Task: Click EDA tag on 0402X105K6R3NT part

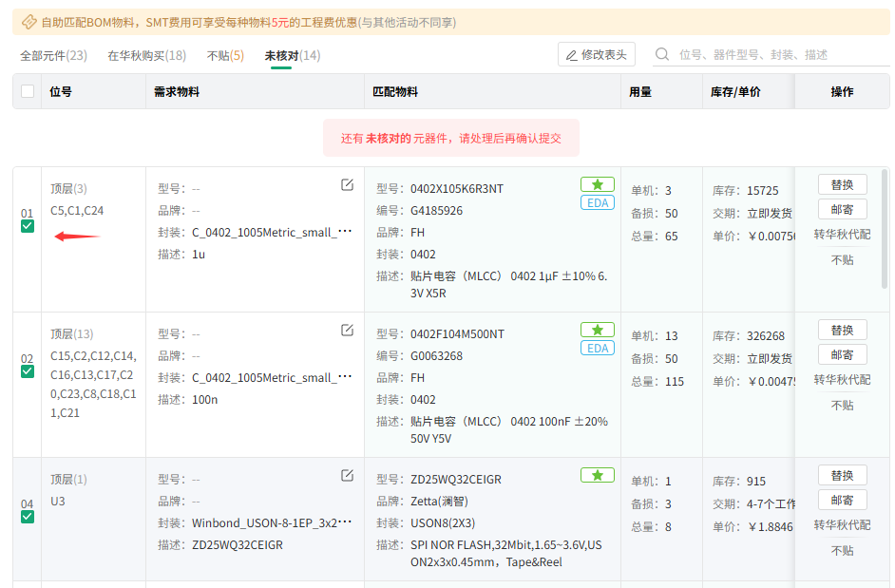Action: coord(597,202)
